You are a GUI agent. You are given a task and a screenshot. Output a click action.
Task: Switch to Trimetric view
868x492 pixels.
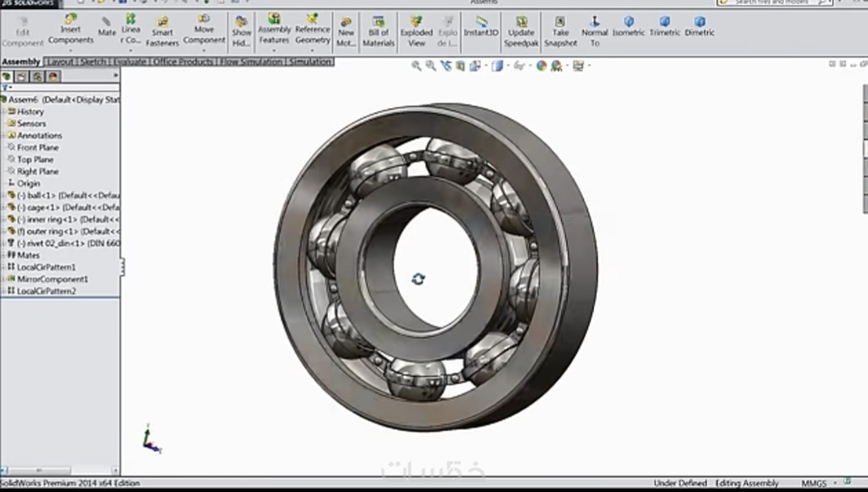point(665,27)
